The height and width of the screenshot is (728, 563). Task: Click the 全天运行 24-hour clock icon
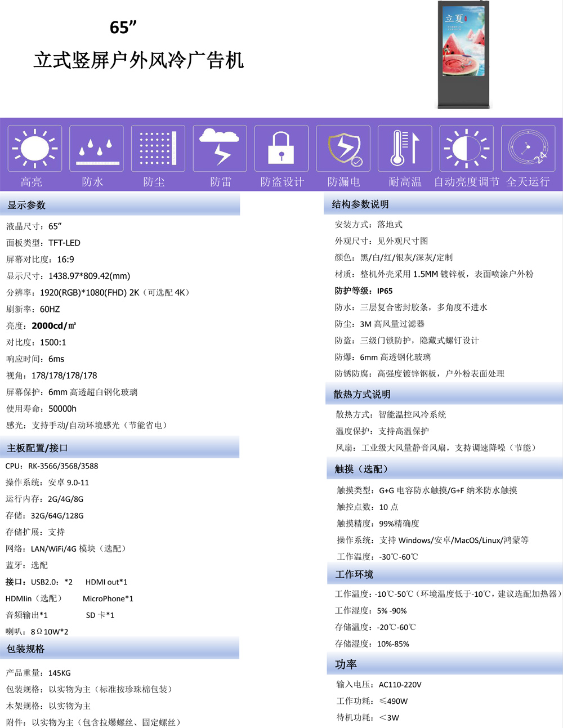(x=528, y=148)
